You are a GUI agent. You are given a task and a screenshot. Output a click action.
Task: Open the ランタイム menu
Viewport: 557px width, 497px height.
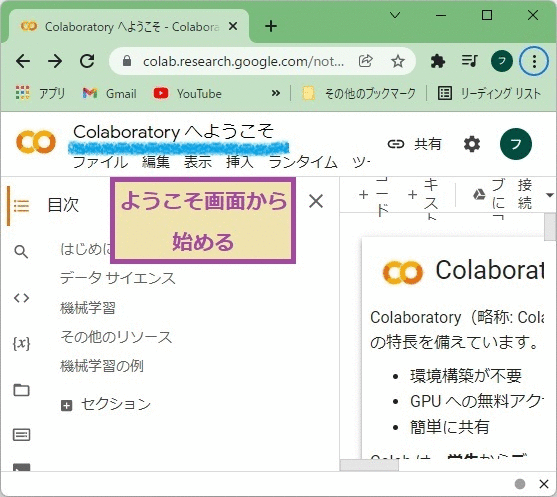tap(303, 162)
